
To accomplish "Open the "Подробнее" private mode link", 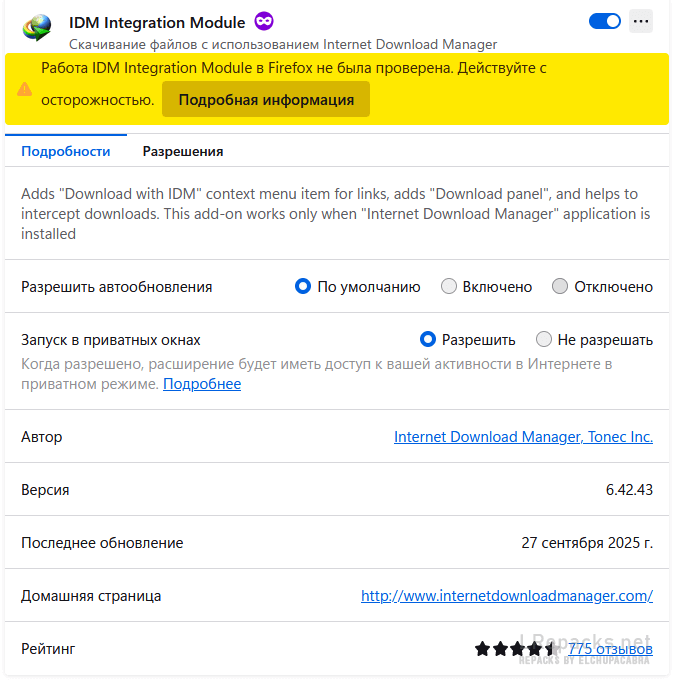I will coord(202,384).
